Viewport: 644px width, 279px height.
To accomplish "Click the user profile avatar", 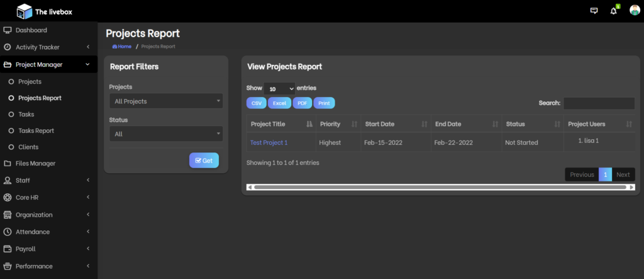I will (635, 11).
